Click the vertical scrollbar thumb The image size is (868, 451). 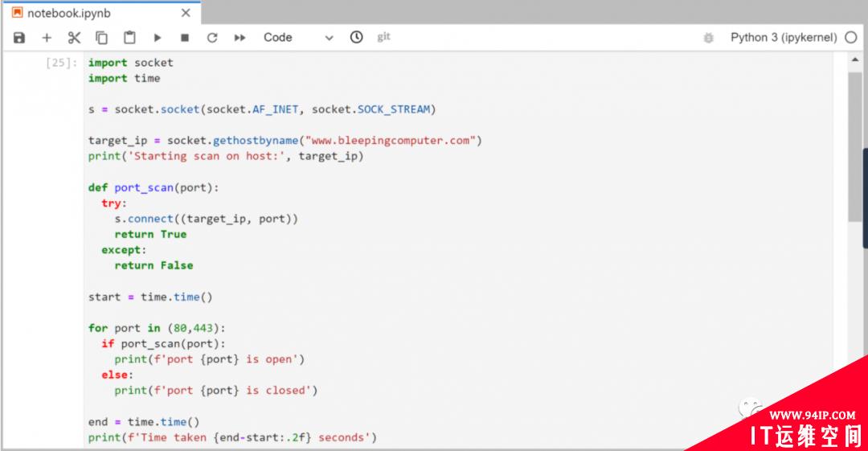pyautogui.click(x=855, y=147)
